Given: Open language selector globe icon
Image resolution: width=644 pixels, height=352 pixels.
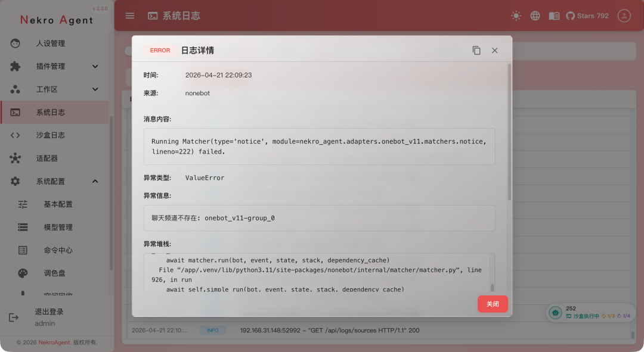Looking at the screenshot, I should 535,15.
